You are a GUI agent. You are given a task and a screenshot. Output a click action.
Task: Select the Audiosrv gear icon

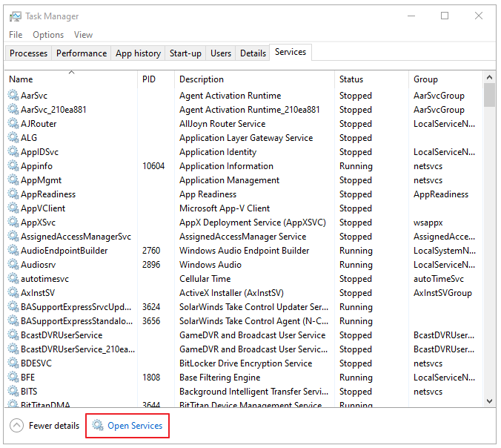[13, 264]
